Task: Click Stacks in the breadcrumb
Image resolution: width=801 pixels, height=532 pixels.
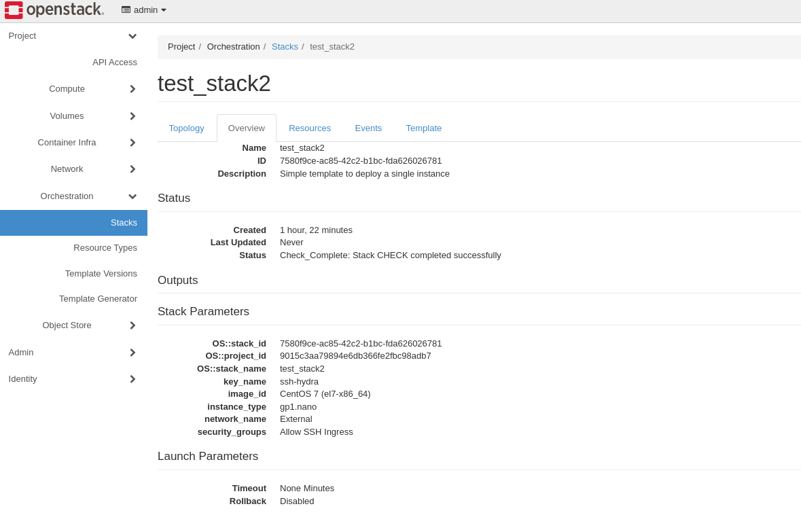Action: [x=285, y=47]
